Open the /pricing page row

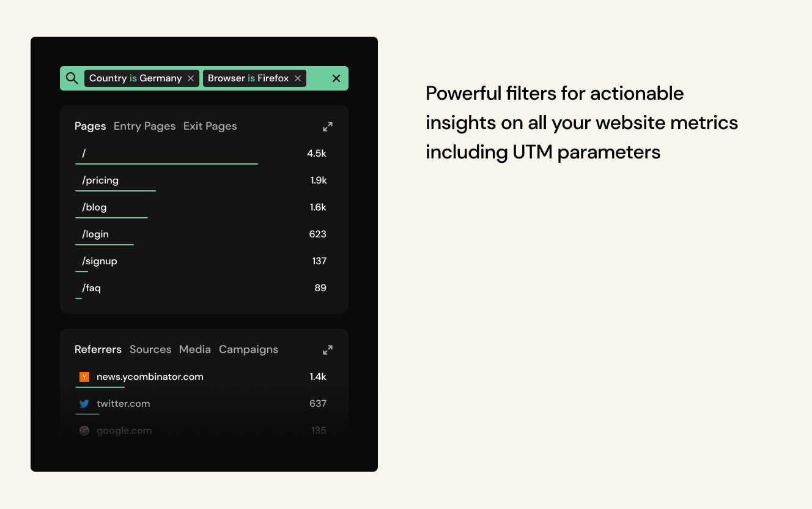100,180
